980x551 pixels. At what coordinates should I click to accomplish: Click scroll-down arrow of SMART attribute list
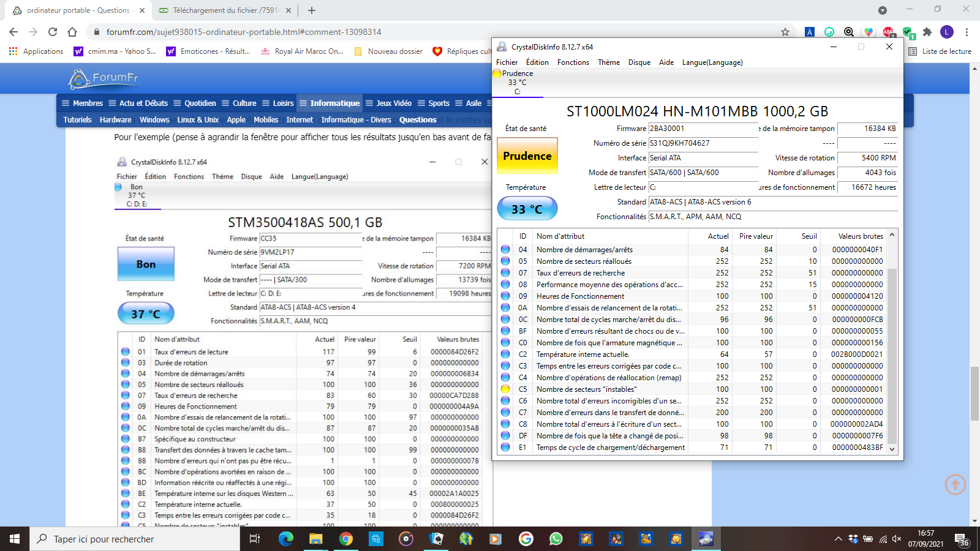892,449
